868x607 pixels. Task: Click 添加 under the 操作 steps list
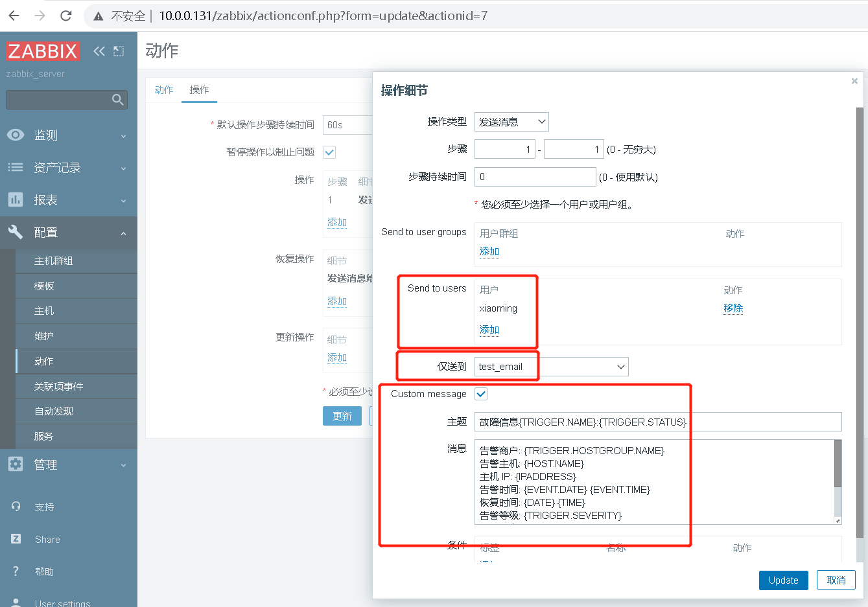(337, 222)
